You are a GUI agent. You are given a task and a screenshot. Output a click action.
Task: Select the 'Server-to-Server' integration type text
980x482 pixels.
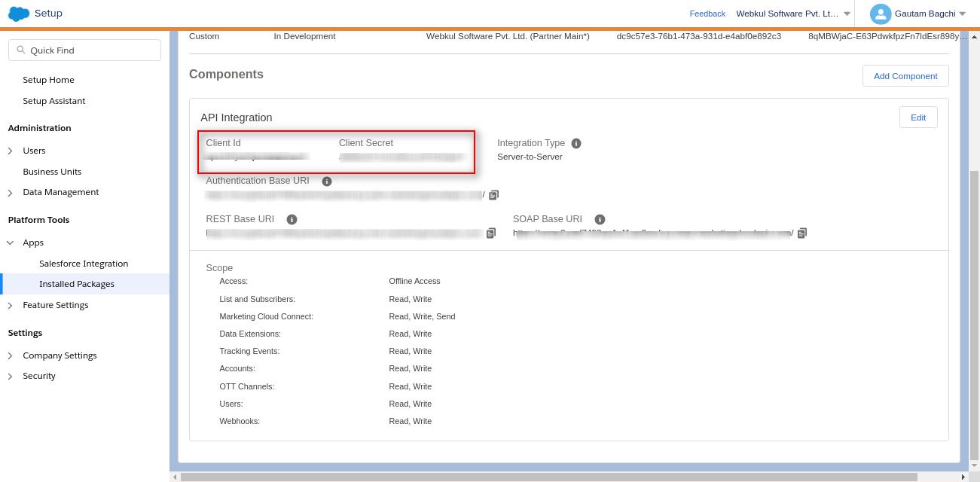point(530,157)
